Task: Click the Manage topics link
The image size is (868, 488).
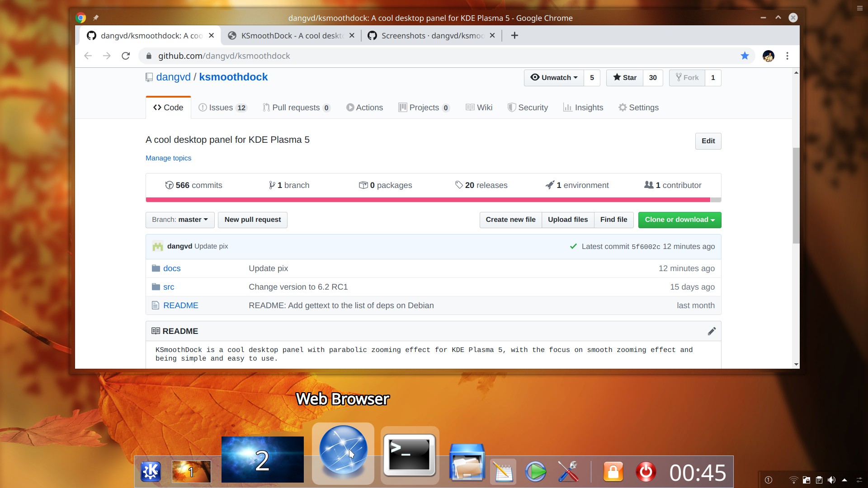Action: coord(168,158)
